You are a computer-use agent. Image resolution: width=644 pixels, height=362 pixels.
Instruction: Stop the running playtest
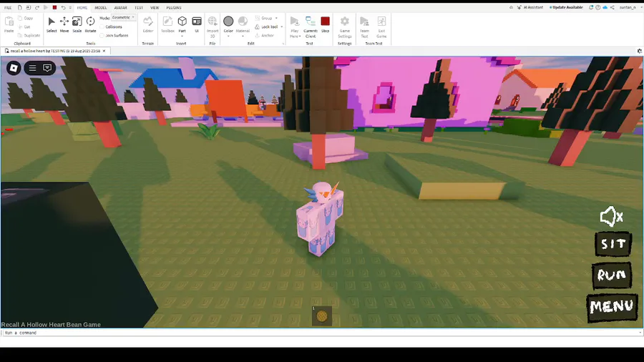click(x=326, y=24)
